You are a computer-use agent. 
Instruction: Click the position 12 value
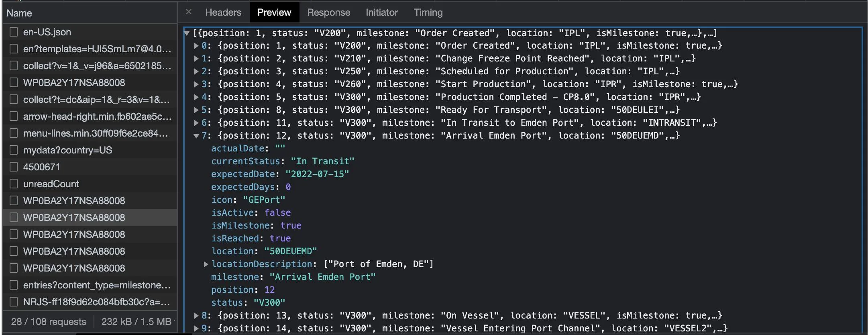click(269, 290)
